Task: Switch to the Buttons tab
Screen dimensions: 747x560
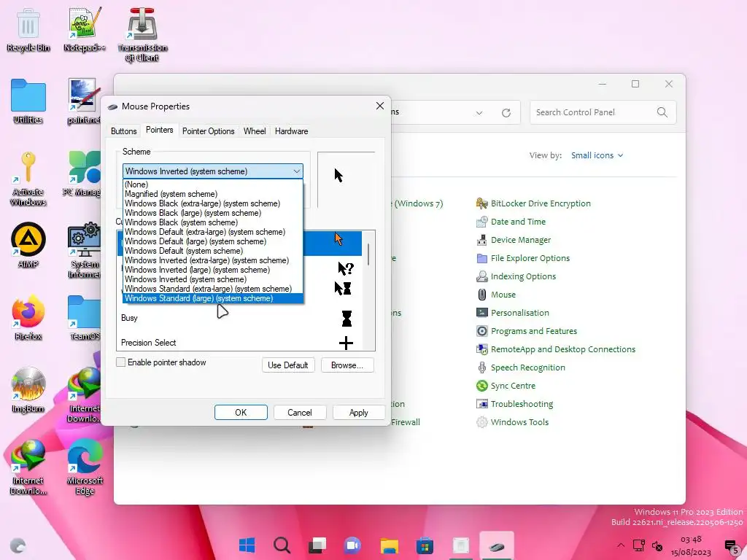Action: tap(124, 131)
